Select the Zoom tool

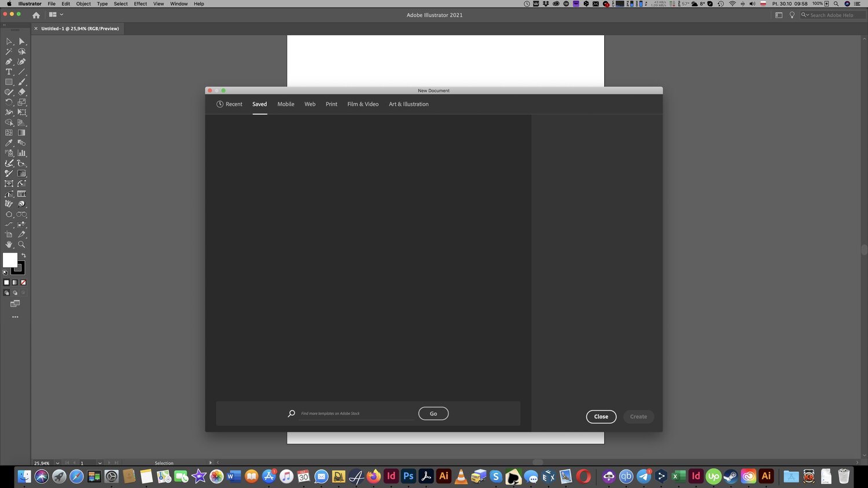click(x=22, y=245)
